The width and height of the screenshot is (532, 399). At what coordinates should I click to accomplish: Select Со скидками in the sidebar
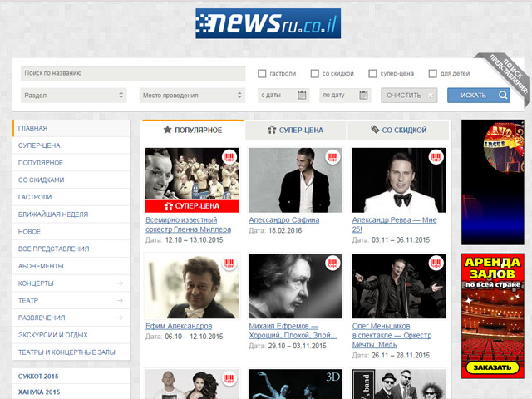point(71,180)
